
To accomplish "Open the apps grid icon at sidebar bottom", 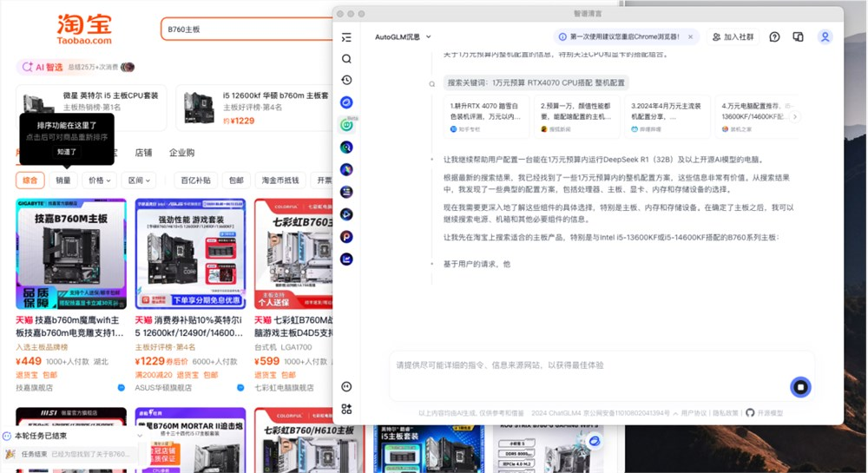I will 346,409.
